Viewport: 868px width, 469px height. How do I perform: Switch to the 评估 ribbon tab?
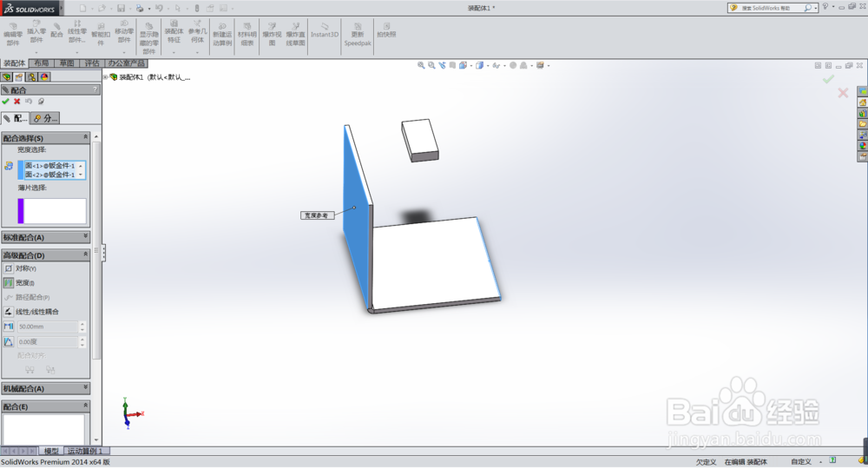click(x=93, y=63)
